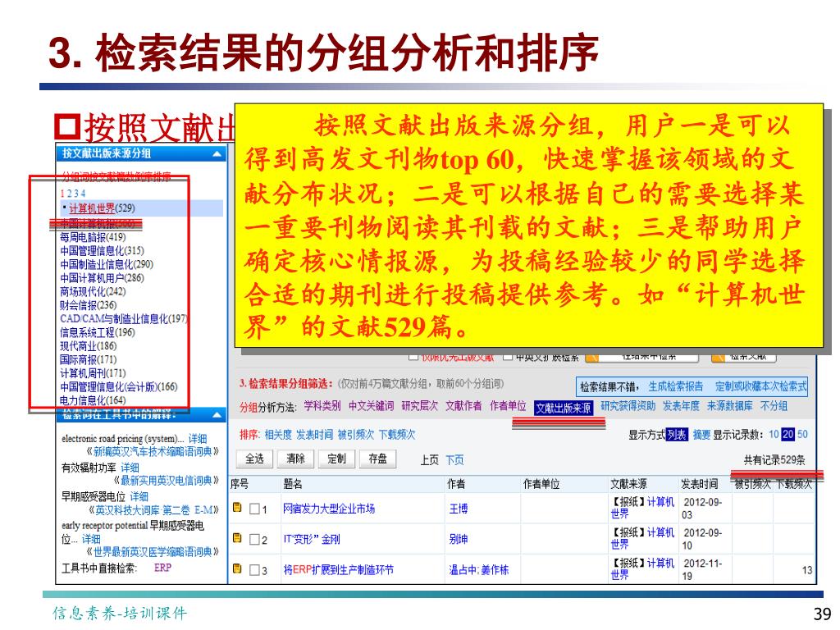
Task: Filter by source 计算机周刊(171)
Action: pyautogui.click(x=93, y=373)
